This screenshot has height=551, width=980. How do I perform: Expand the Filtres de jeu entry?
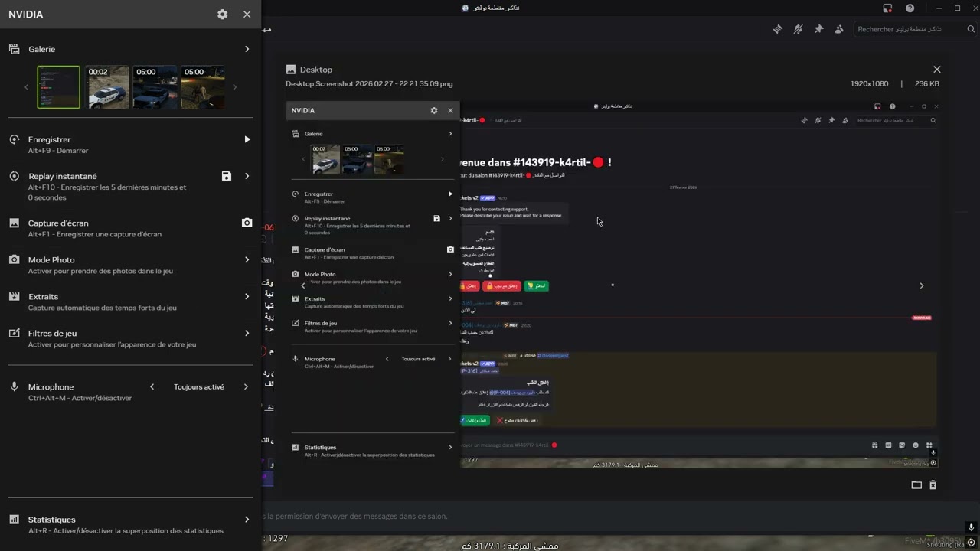(247, 333)
